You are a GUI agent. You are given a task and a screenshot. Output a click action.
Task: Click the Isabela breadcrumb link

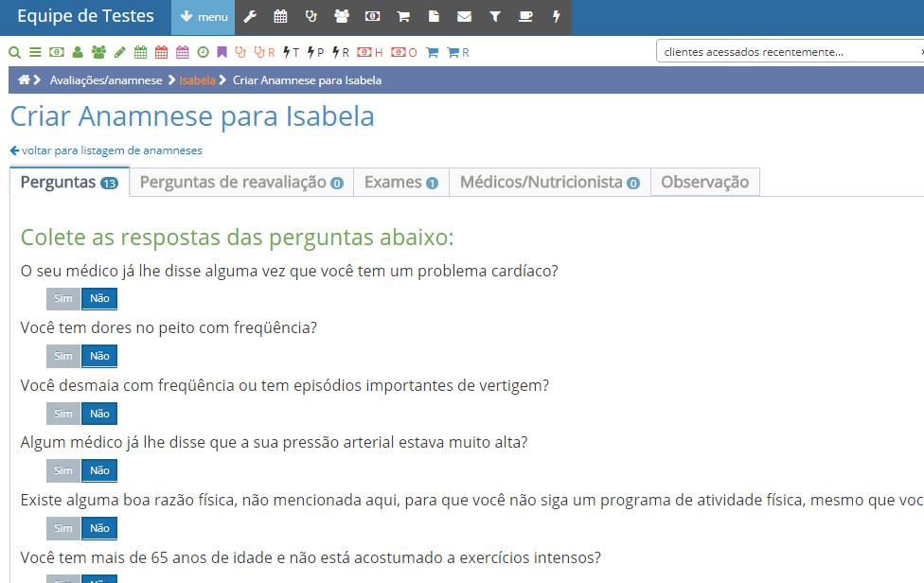(x=197, y=80)
